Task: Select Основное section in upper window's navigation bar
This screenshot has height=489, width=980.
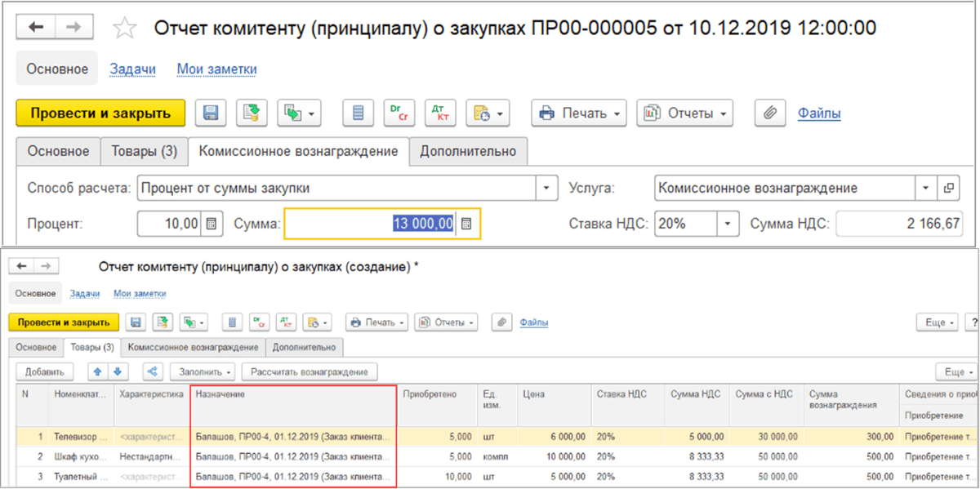Action: coord(57,69)
